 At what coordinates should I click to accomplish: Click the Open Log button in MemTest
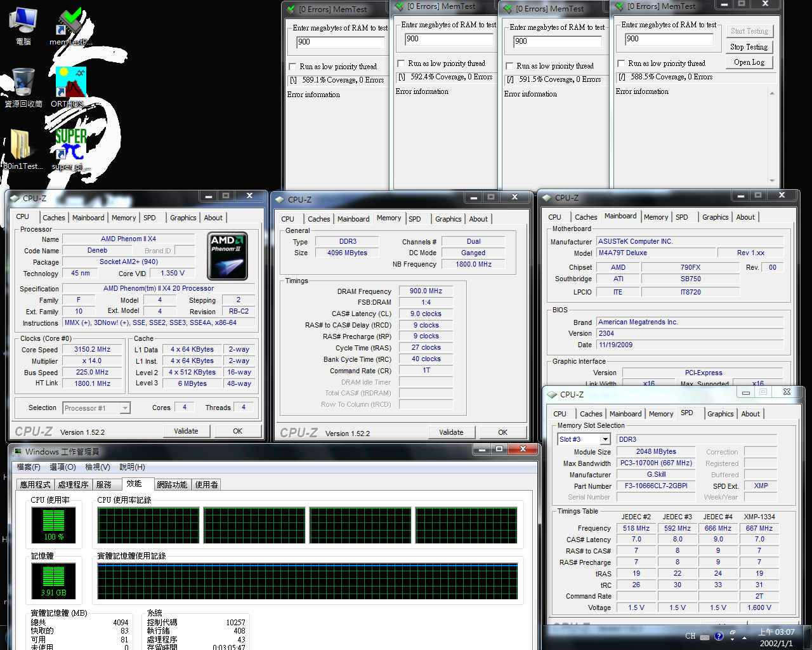point(749,62)
